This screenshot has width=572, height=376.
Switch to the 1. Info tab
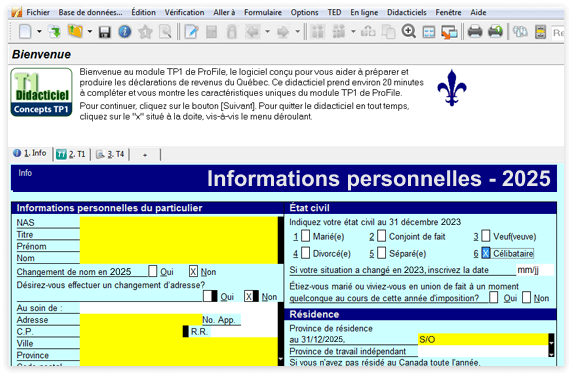[x=30, y=153]
